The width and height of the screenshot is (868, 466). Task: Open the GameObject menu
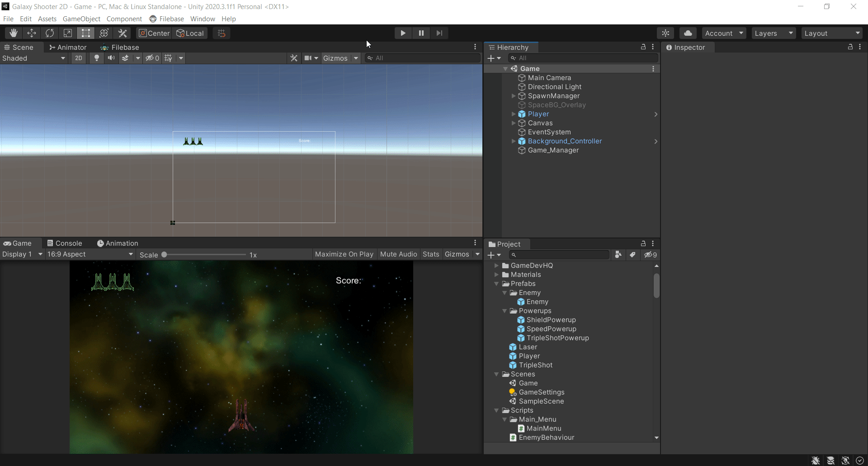click(x=81, y=19)
